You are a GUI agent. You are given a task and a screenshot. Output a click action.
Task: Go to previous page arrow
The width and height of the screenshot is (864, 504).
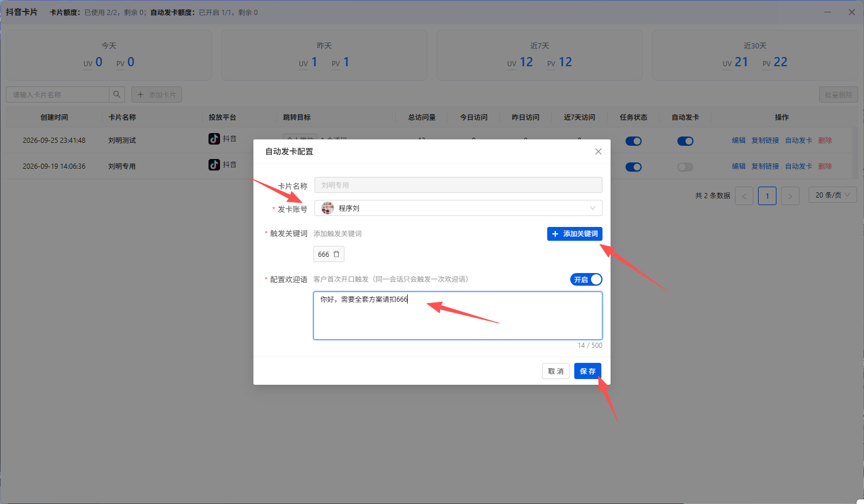coord(744,196)
